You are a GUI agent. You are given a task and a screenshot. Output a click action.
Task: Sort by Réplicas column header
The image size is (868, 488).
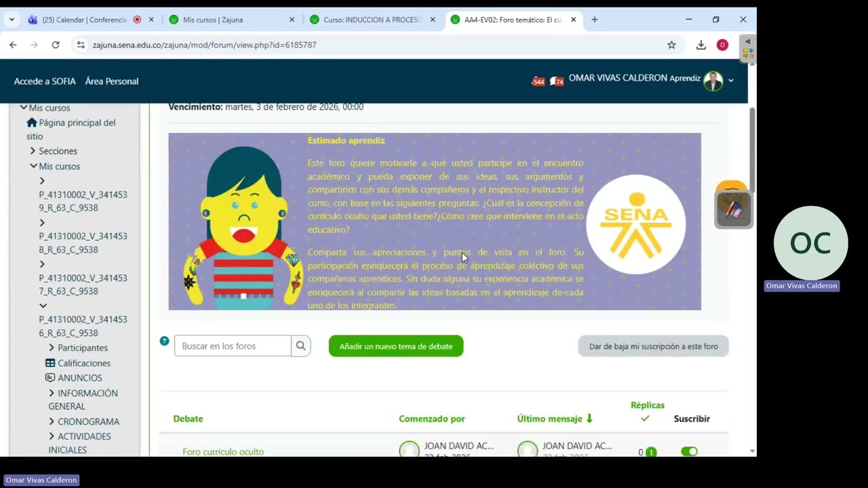648,405
